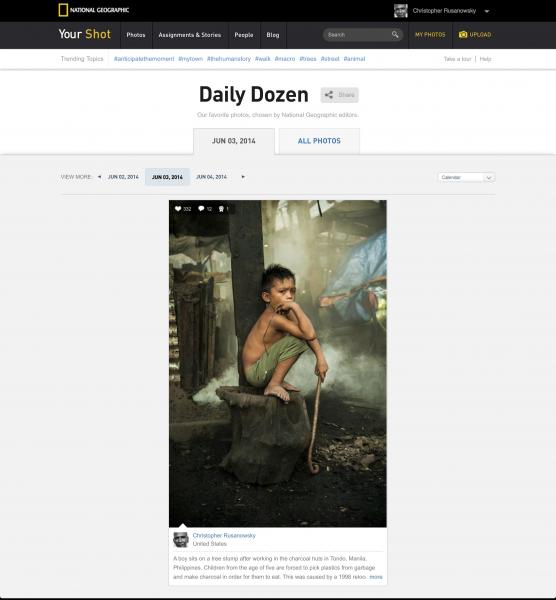
Task: Click the National Geographic yellow frame logo
Action: (63, 10)
